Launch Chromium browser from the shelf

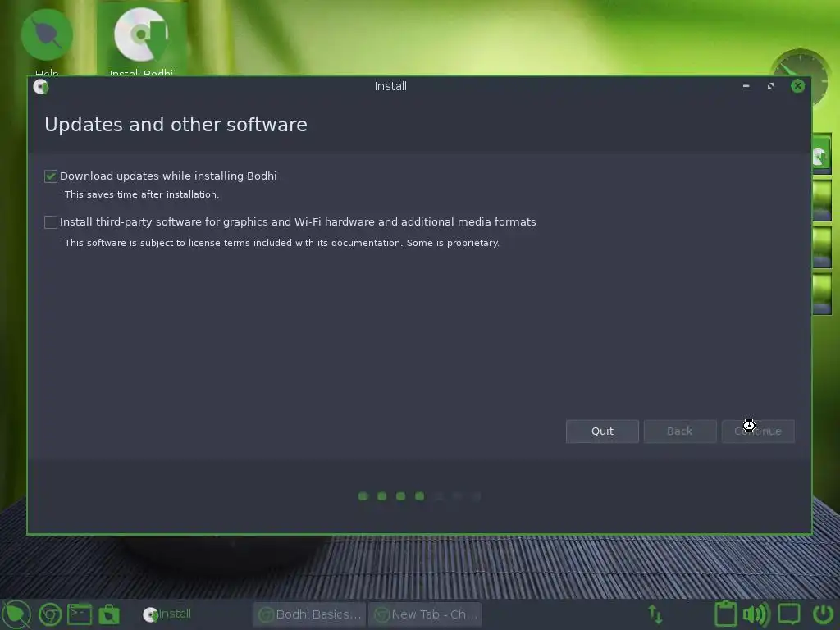tap(50, 614)
